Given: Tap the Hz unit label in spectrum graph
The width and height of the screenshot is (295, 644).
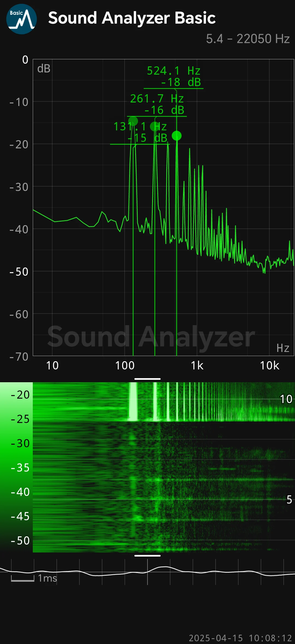Looking at the screenshot, I should click(x=282, y=348).
